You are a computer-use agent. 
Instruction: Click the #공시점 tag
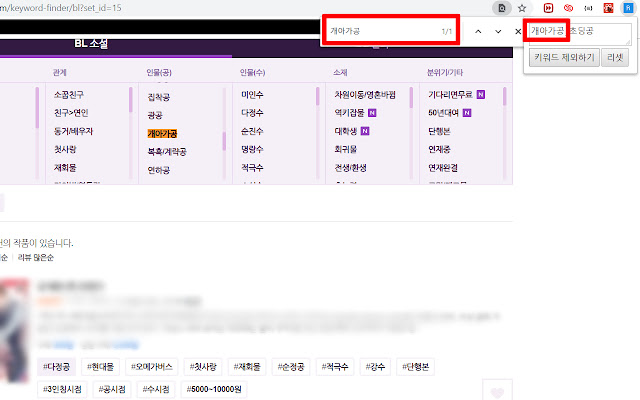coord(112,389)
